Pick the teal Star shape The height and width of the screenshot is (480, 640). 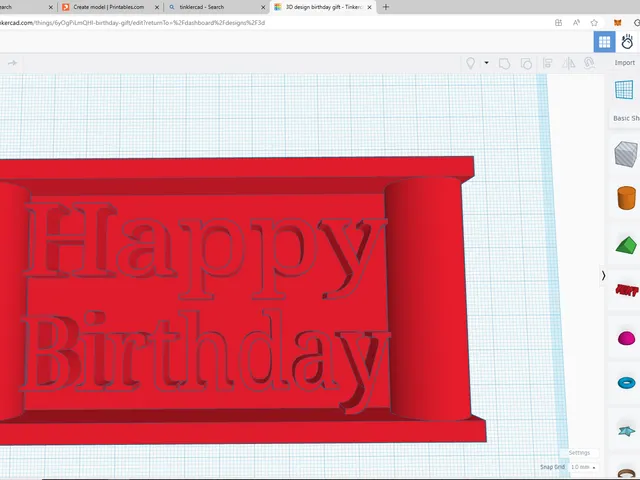[627, 431]
